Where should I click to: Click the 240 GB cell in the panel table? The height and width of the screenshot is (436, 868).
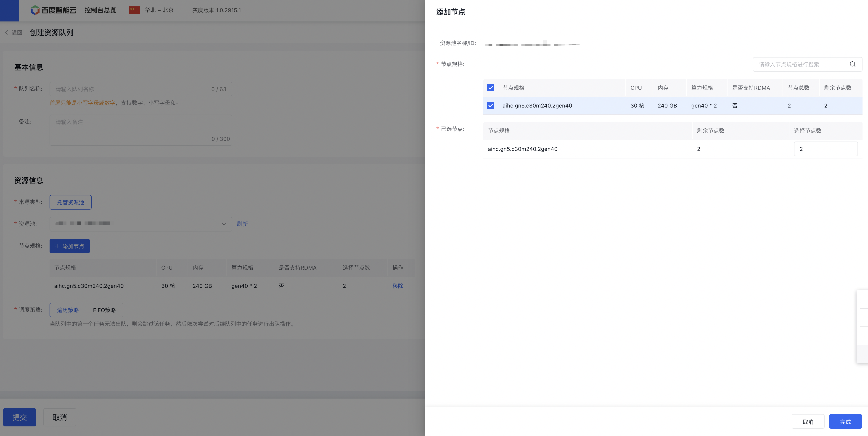(667, 106)
